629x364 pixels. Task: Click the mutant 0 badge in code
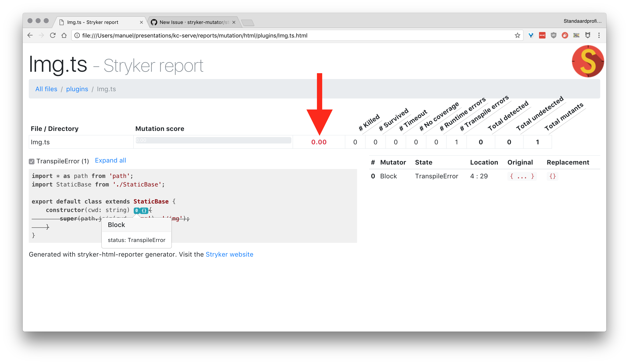tap(137, 210)
